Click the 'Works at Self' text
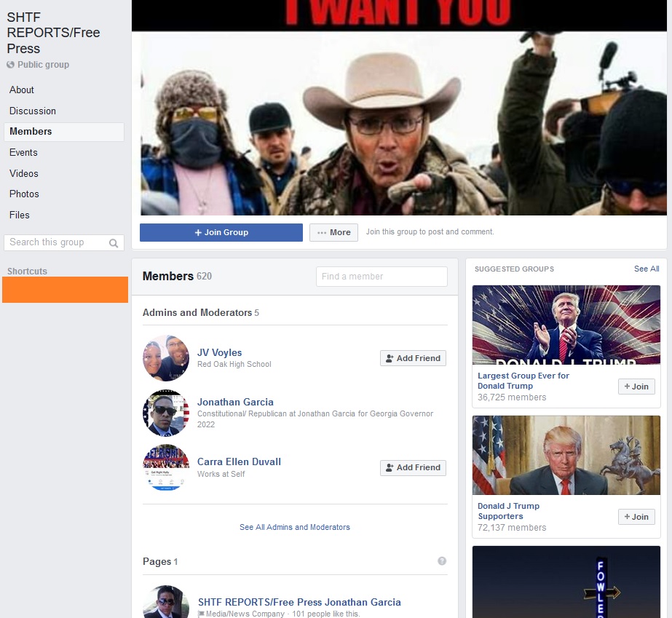 pyautogui.click(x=221, y=474)
